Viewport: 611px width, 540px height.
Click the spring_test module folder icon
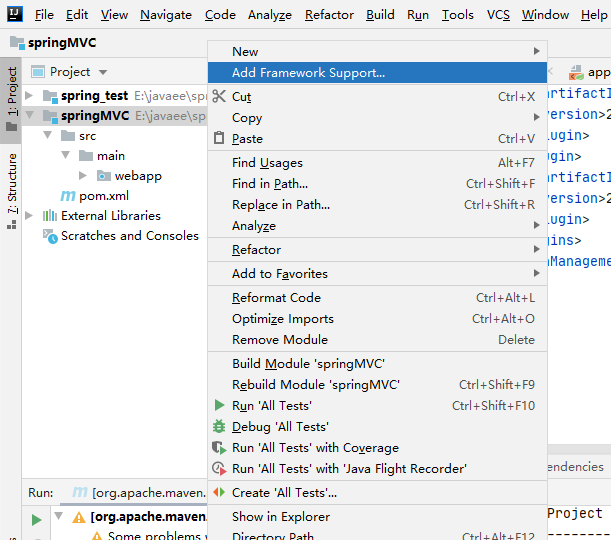[50, 95]
